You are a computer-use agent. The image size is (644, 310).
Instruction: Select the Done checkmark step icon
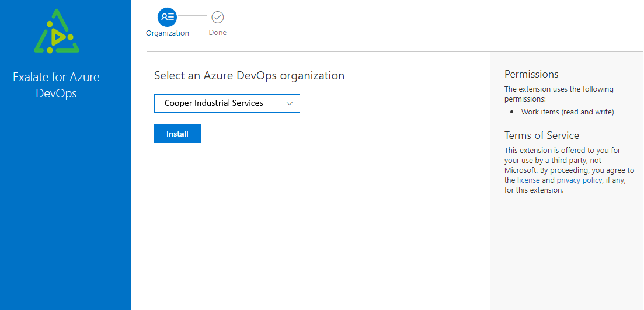click(217, 18)
